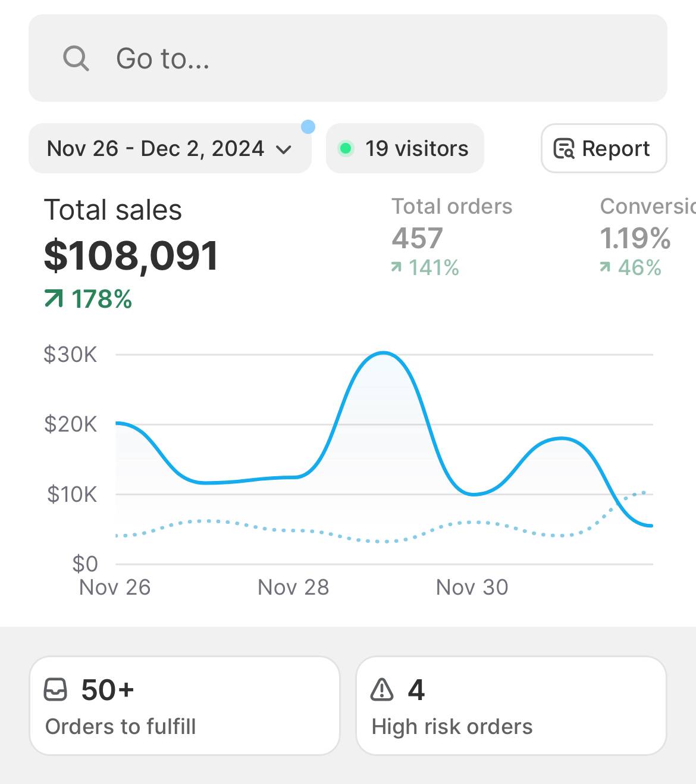
Task: Open the inbox icon for Orders to fulfill
Action: (x=56, y=690)
